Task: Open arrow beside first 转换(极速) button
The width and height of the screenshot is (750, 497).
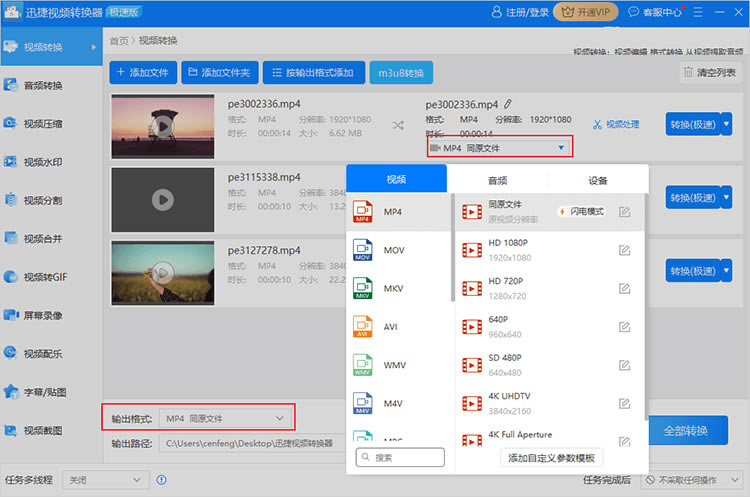Action: coord(727,124)
